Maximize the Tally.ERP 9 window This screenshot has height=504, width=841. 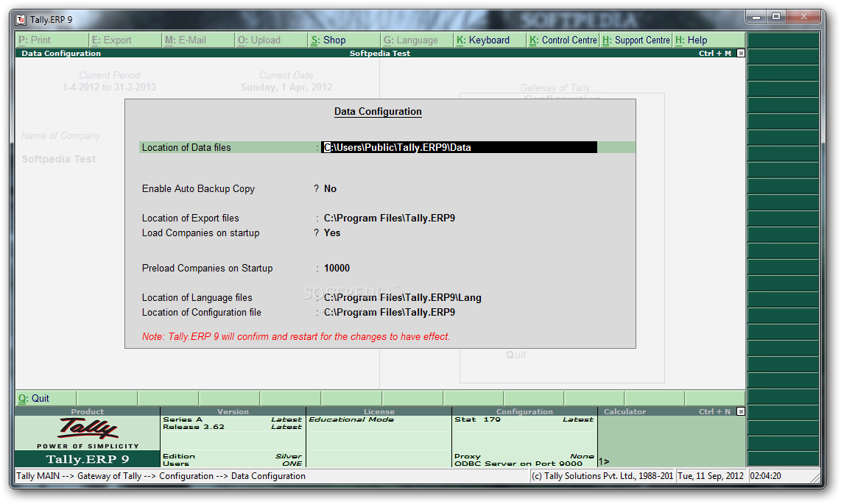tap(776, 17)
